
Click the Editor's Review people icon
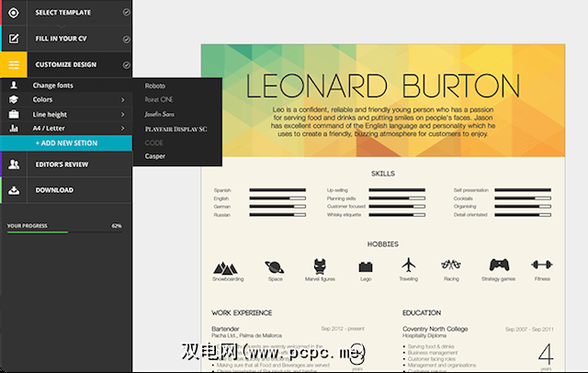click(14, 164)
